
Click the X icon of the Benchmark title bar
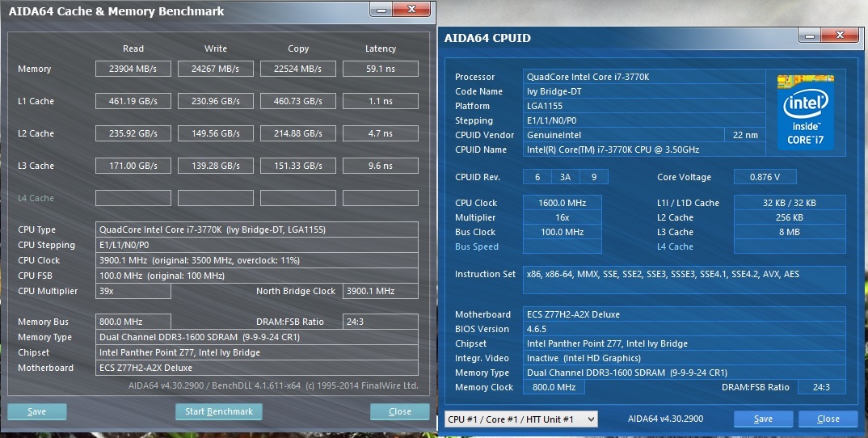[412, 10]
